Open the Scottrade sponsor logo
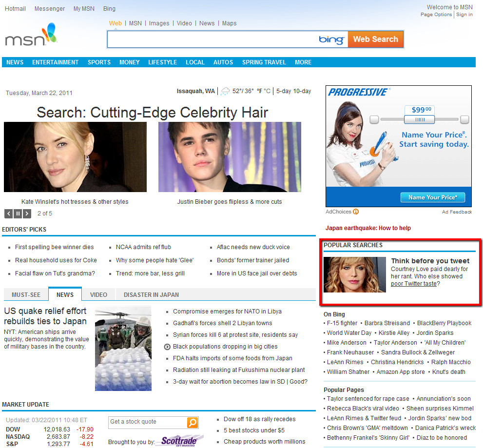 (x=179, y=441)
